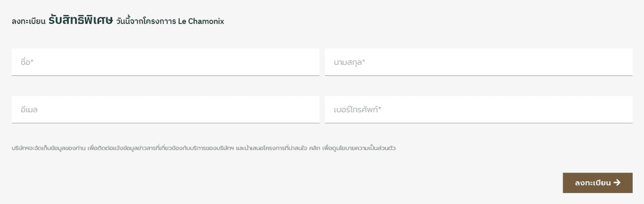Click the วันนี้จากโครงการ text in heading

pyautogui.click(x=146, y=21)
